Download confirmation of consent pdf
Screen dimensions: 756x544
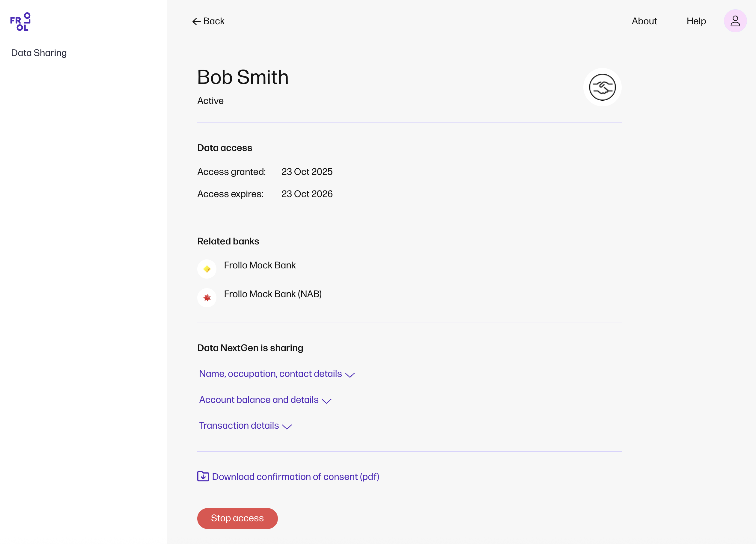tap(295, 477)
